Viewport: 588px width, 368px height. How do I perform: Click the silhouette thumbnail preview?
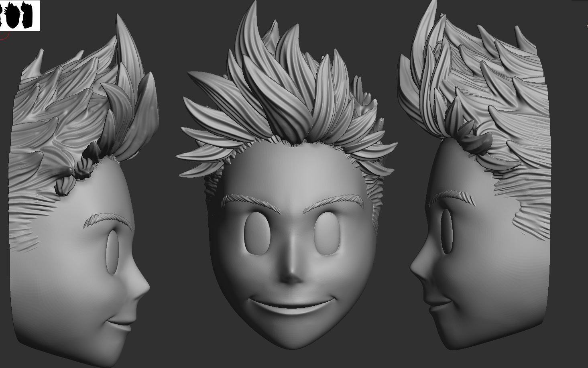20,15
